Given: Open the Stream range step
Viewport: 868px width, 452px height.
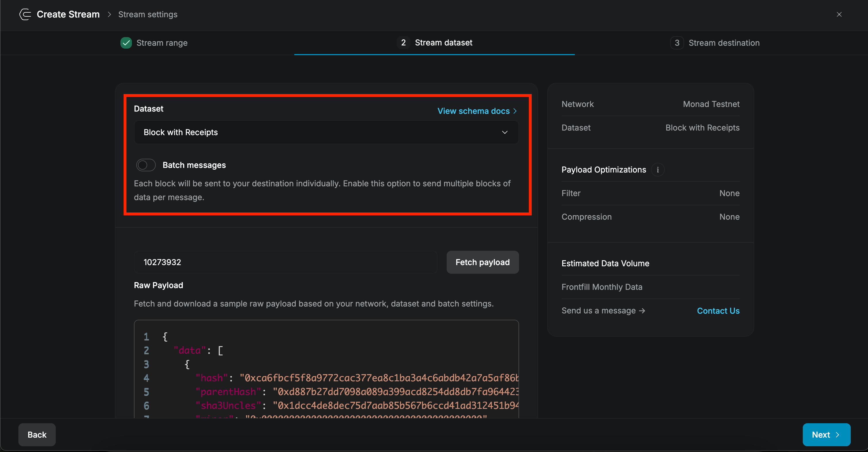Looking at the screenshot, I should (154, 43).
